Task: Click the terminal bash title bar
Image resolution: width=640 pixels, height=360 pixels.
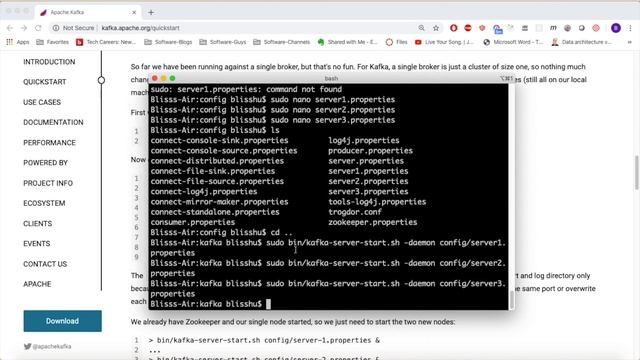Action: (x=331, y=78)
